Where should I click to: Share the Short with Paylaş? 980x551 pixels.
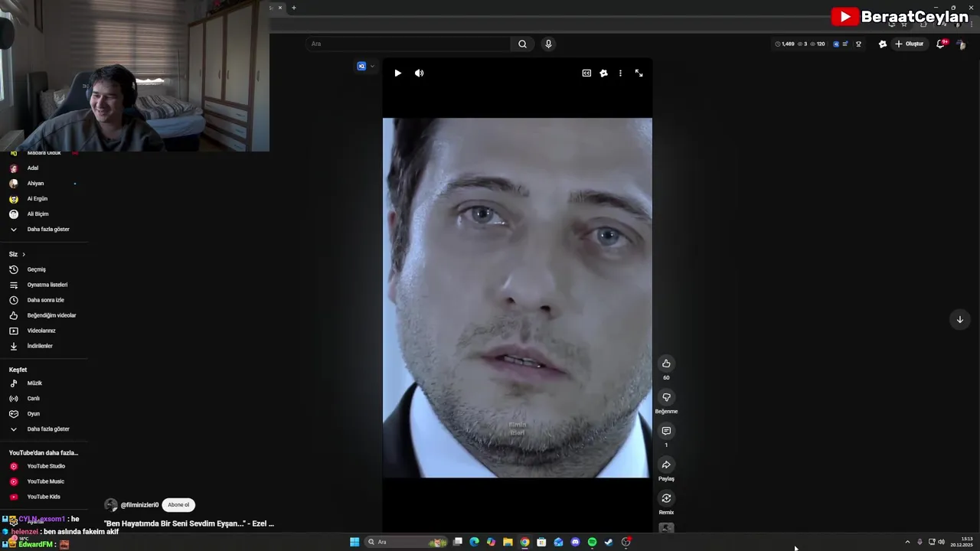pyautogui.click(x=666, y=465)
